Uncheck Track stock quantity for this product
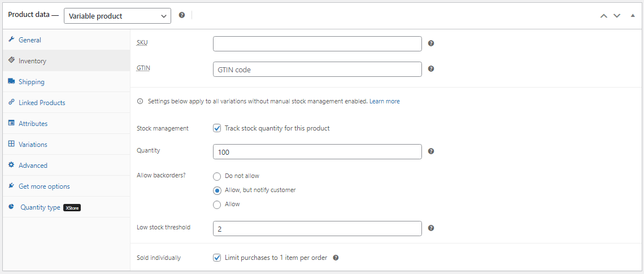644x274 pixels. [217, 128]
